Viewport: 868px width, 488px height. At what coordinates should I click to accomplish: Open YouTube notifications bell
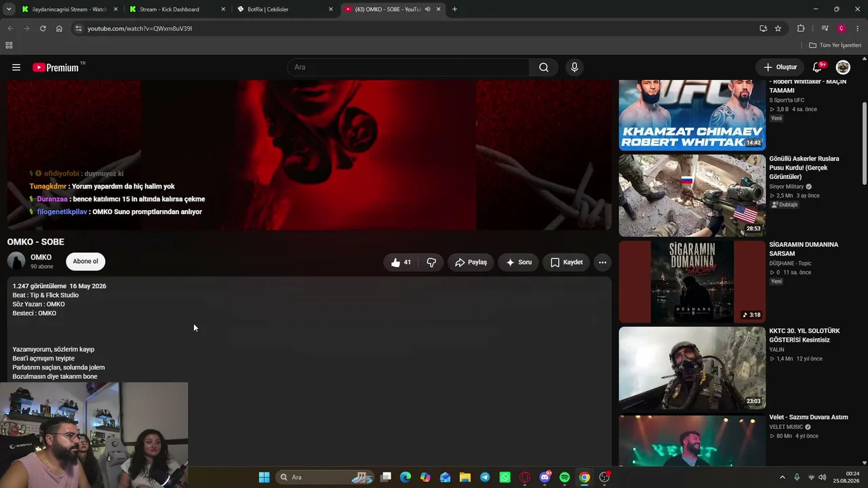click(817, 67)
